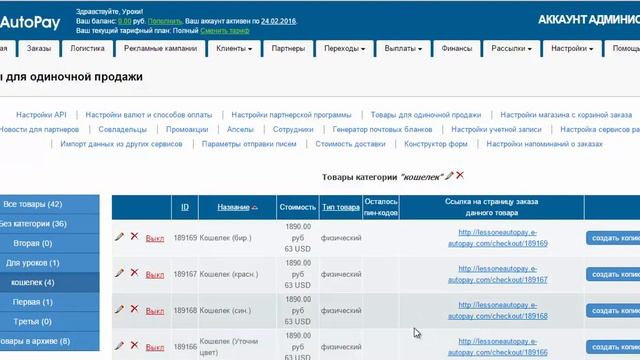Image resolution: width=640 pixels, height=360 pixels.
Task: Open Настройки магазина с корзиной заказа
Action: tap(566, 115)
